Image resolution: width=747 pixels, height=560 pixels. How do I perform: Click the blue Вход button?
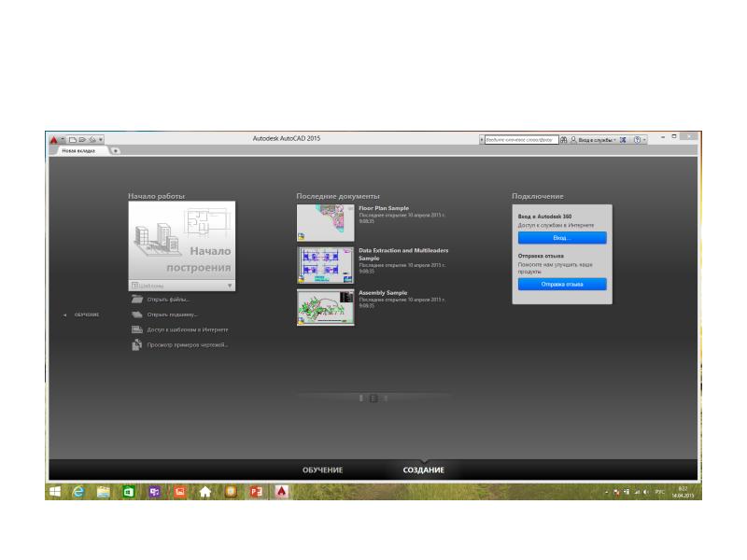point(562,238)
